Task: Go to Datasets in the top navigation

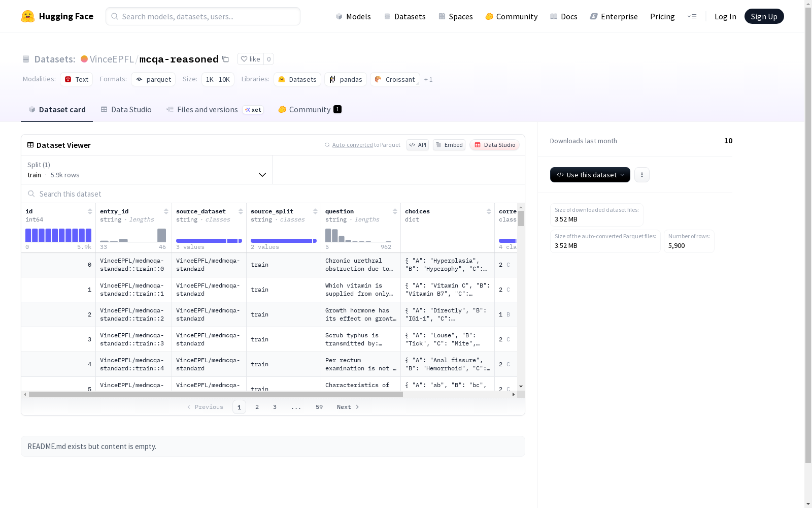Action: [x=404, y=16]
